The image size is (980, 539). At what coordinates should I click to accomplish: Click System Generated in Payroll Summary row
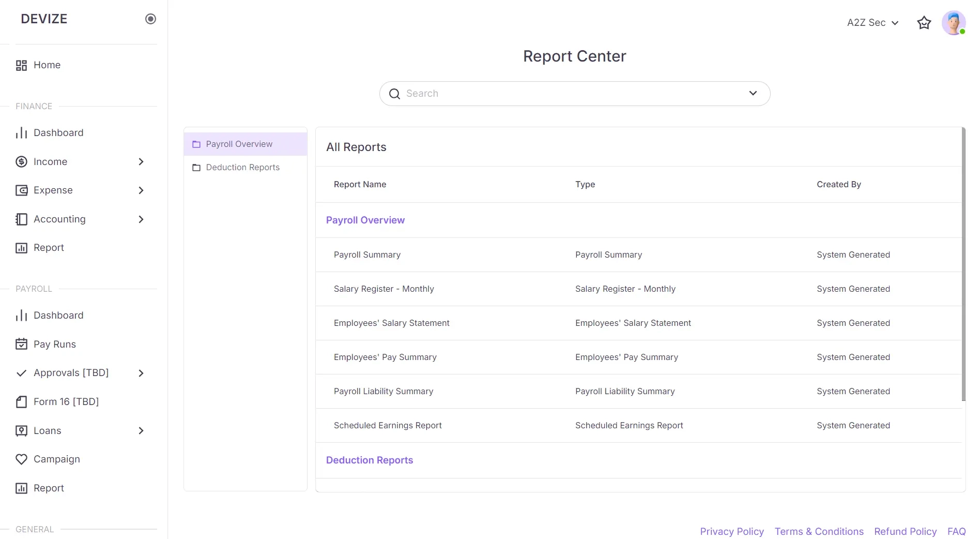(853, 255)
